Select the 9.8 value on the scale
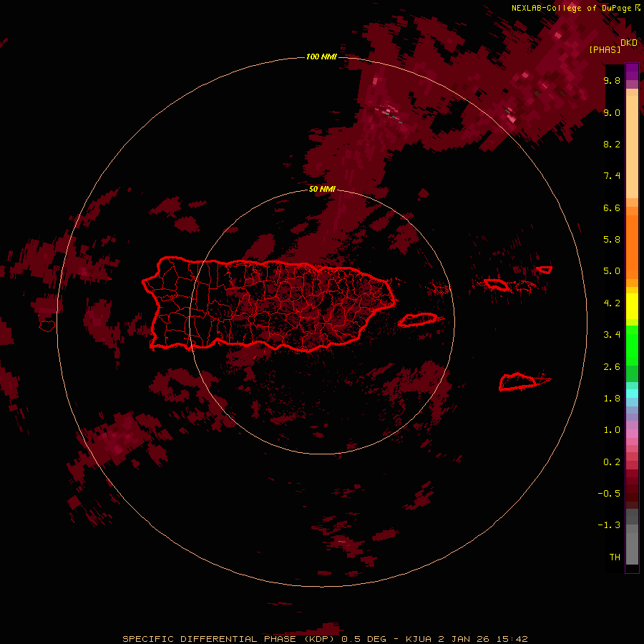This screenshot has height=644, width=644. 612,81
